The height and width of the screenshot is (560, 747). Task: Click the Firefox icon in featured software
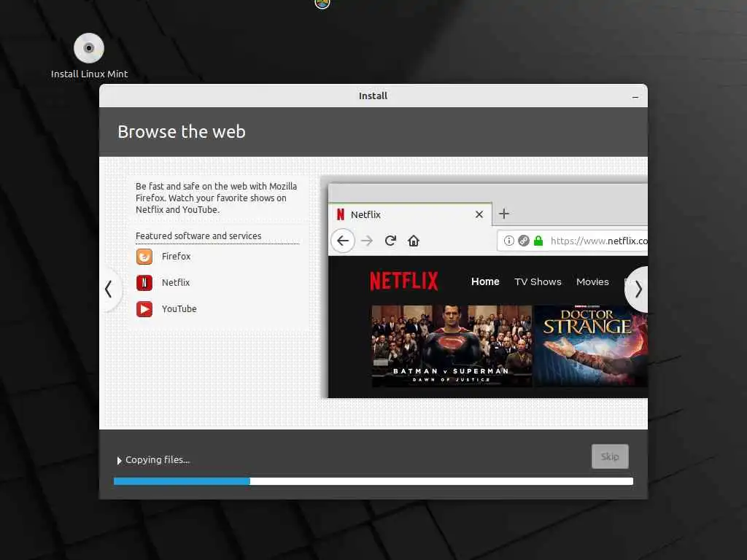[x=144, y=256]
